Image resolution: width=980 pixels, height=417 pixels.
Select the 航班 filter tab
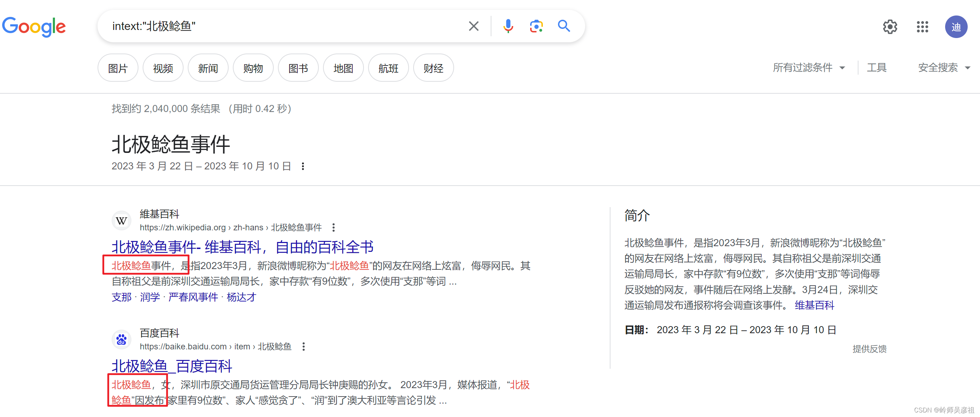[389, 68]
